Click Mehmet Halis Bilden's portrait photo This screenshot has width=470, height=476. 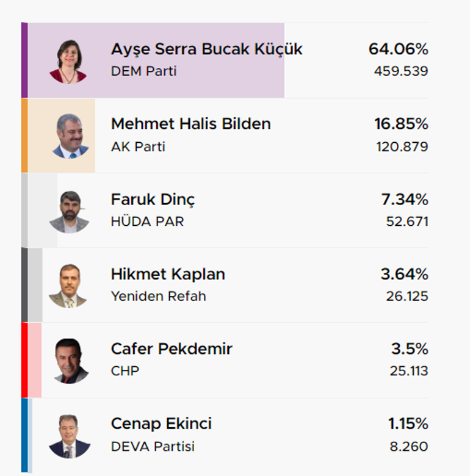70,136
